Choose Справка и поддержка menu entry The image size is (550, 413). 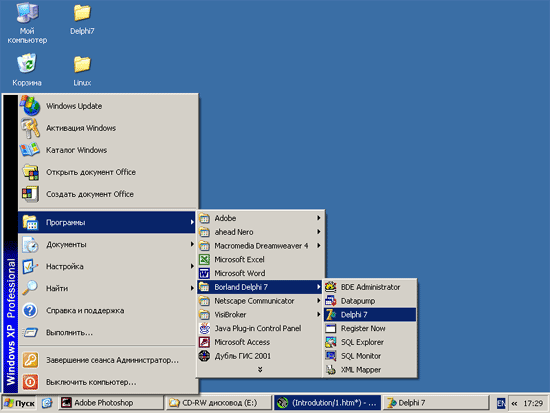(x=108, y=311)
